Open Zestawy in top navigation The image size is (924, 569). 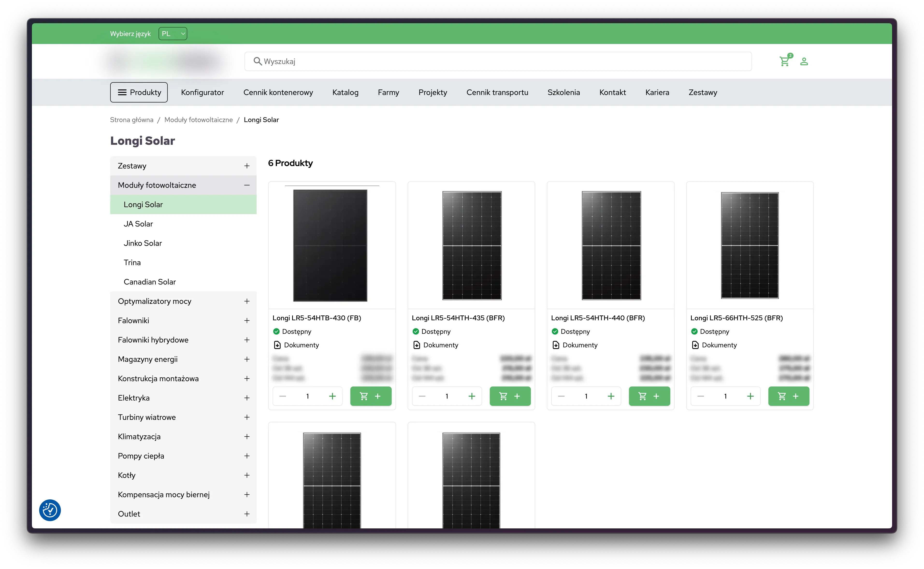click(x=702, y=92)
